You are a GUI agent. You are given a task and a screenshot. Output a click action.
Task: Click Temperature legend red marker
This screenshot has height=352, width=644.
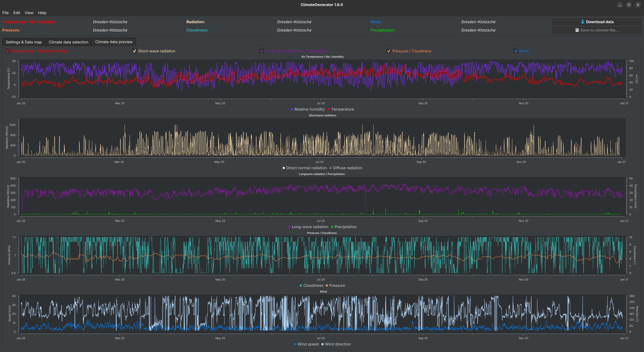coord(329,109)
